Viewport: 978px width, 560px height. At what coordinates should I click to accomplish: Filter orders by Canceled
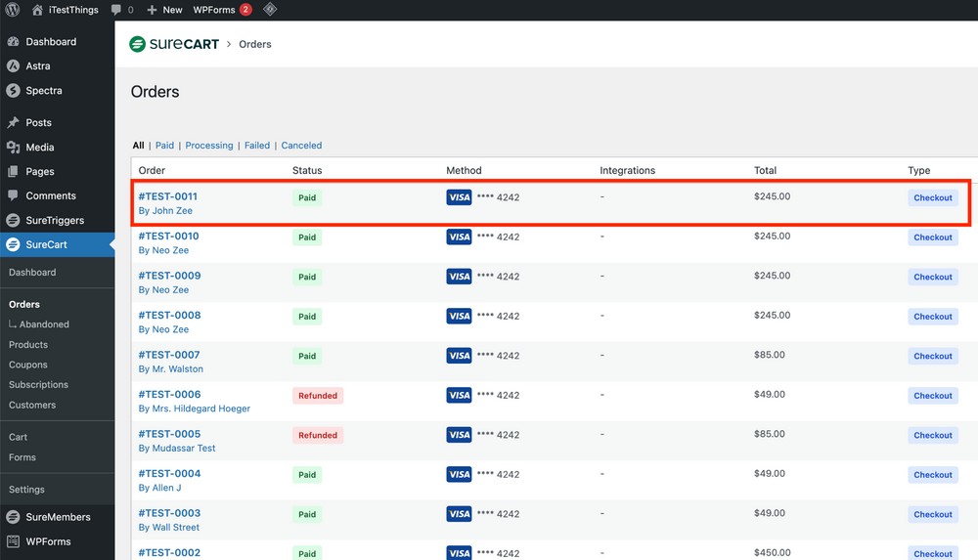click(x=301, y=146)
